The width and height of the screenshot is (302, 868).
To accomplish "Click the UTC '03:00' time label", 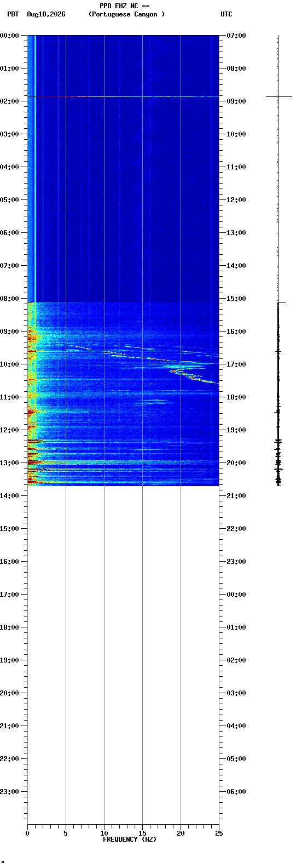I will (x=236, y=693).
